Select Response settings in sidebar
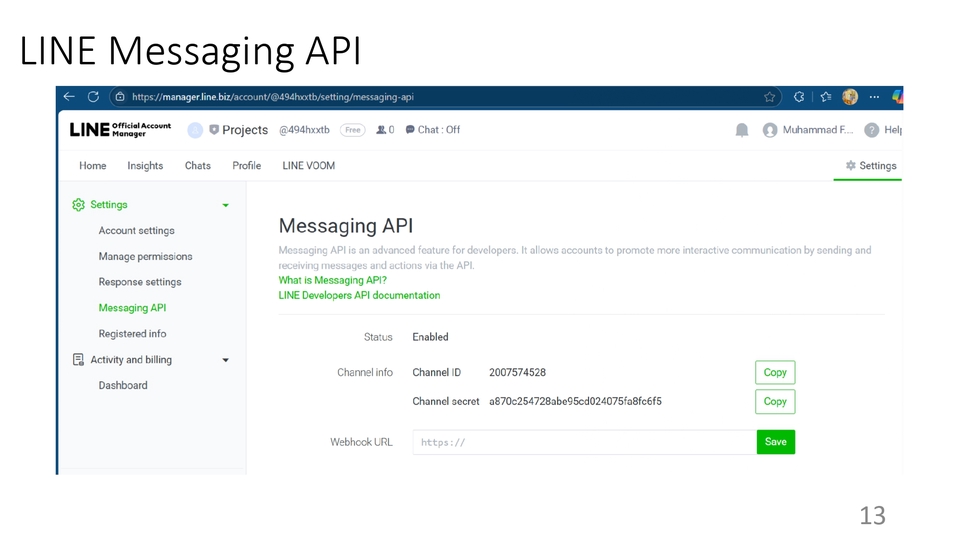The width and height of the screenshot is (960, 540). pyautogui.click(x=140, y=282)
